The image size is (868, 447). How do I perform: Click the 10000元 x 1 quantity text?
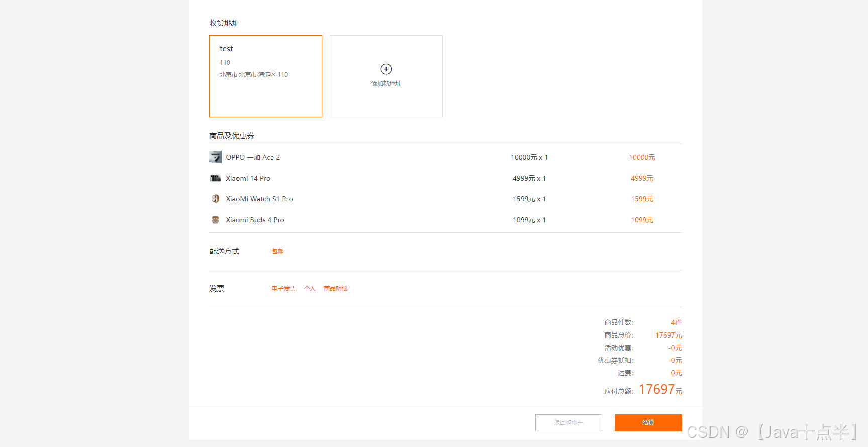coord(529,157)
